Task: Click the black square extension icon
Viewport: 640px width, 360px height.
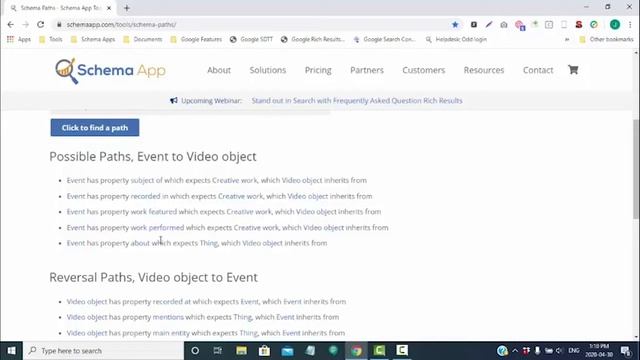Action: (x=474, y=24)
